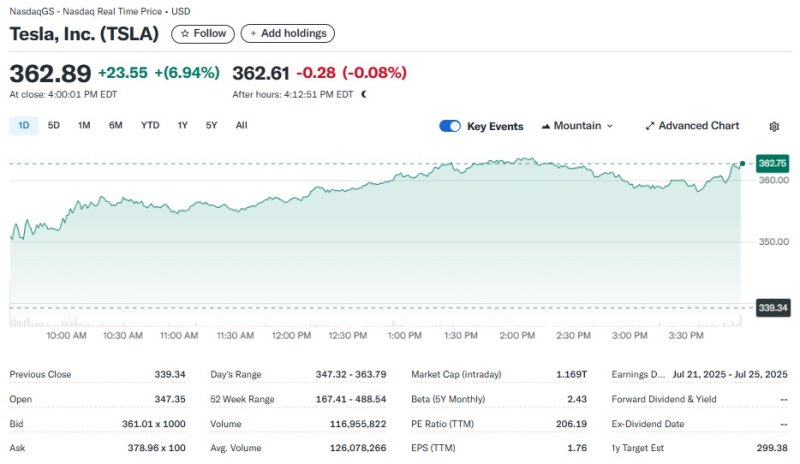Image resolution: width=800 pixels, height=464 pixels.
Task: Click the plus icon in Add holdings
Action: coord(253,34)
